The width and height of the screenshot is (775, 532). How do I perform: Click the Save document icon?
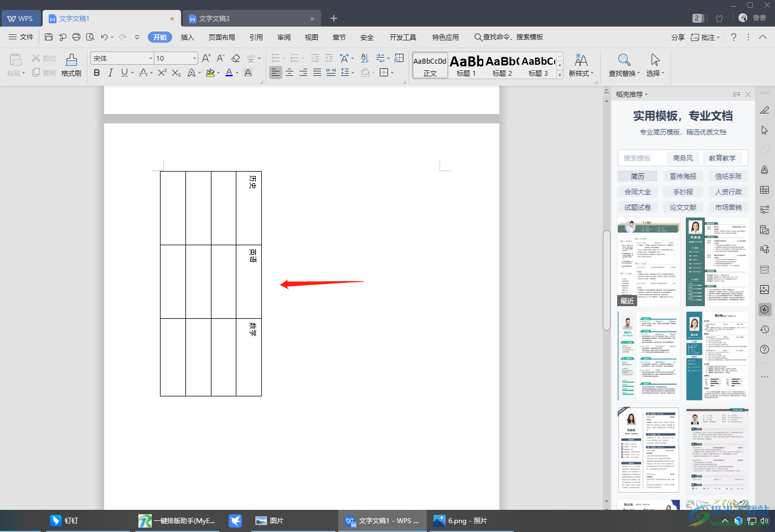point(49,37)
